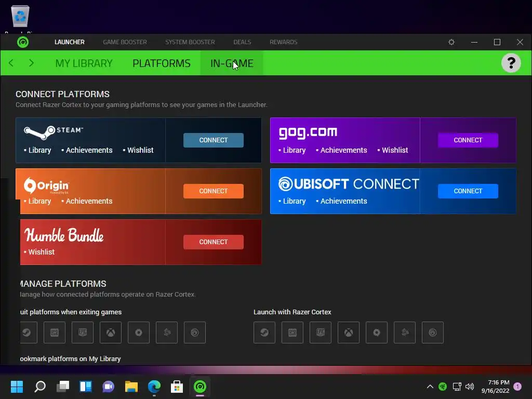Open the Windows Start menu
Viewport: 532px width, 399px height.
tap(17, 387)
